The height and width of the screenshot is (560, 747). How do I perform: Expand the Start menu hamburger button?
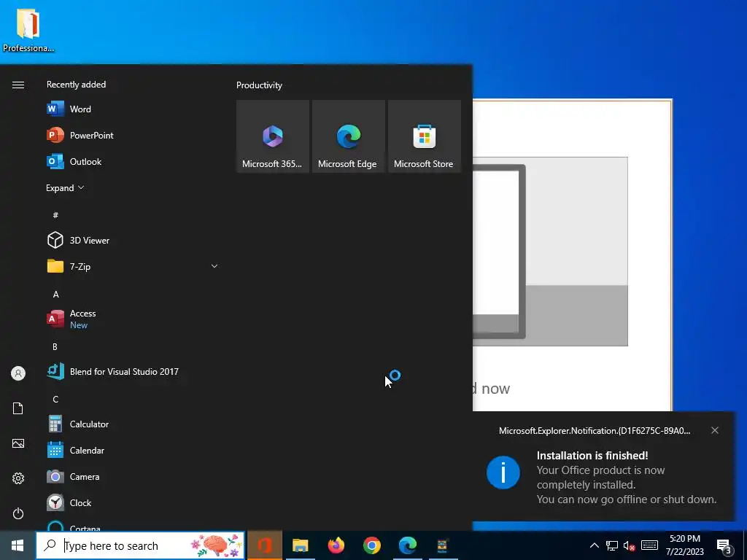pyautogui.click(x=18, y=85)
